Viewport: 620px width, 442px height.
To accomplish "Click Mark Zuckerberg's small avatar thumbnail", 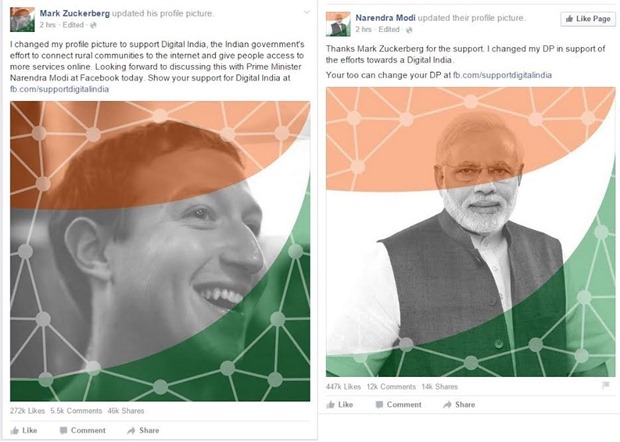I will click(22, 19).
